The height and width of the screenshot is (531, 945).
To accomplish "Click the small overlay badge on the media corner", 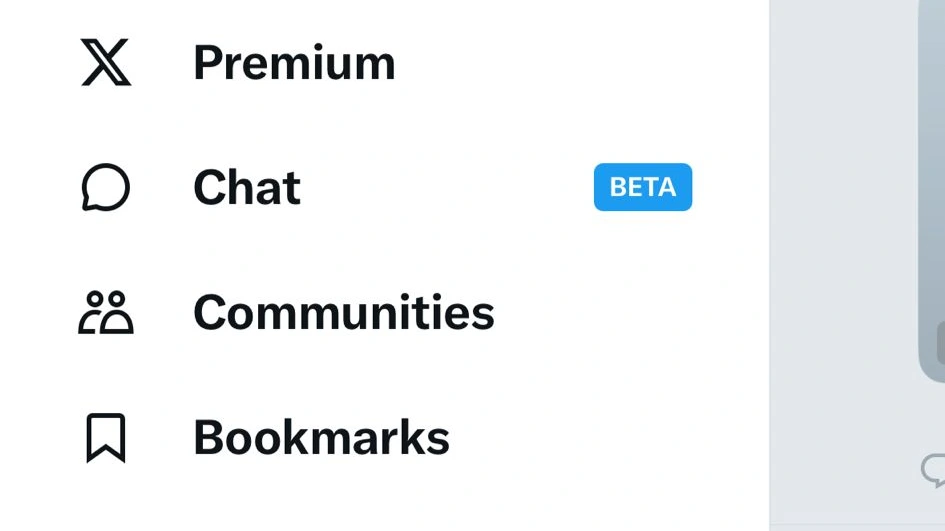I will (x=941, y=343).
